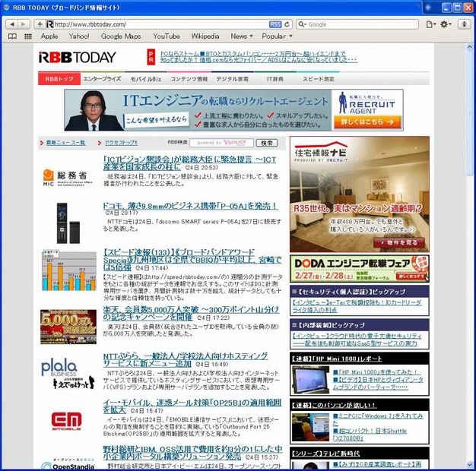The width and height of the screenshot is (476, 471).
Task: Click the 5,000万人 Rakuten thumbnail
Action: point(68,327)
